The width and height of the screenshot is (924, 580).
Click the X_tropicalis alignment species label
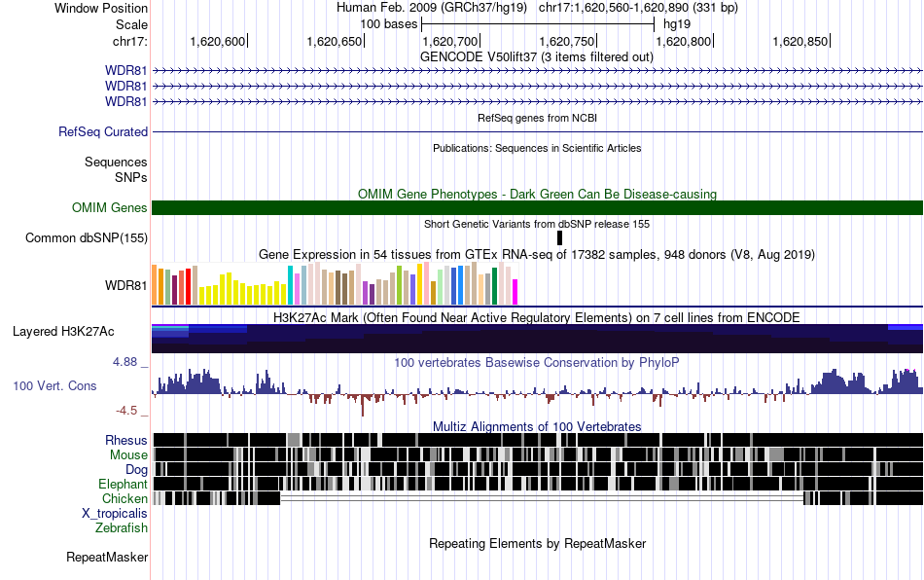pos(115,514)
